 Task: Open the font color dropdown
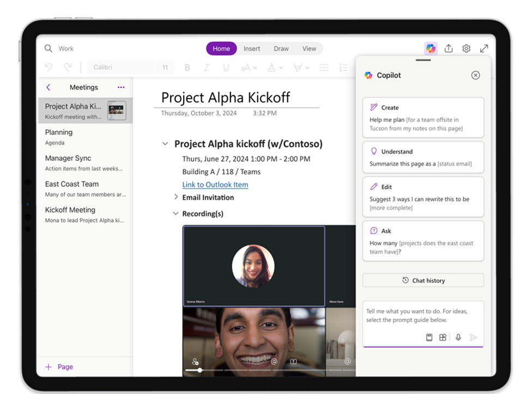tap(275, 68)
